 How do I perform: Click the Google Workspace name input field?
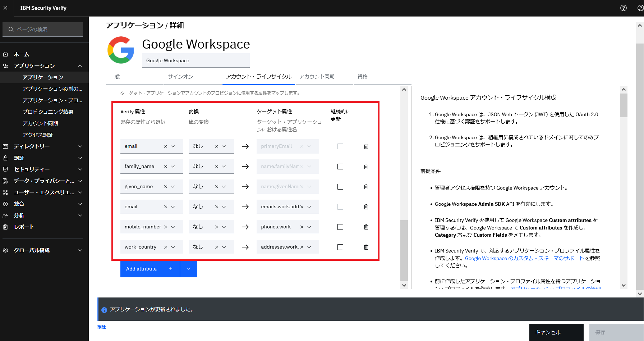(x=196, y=60)
